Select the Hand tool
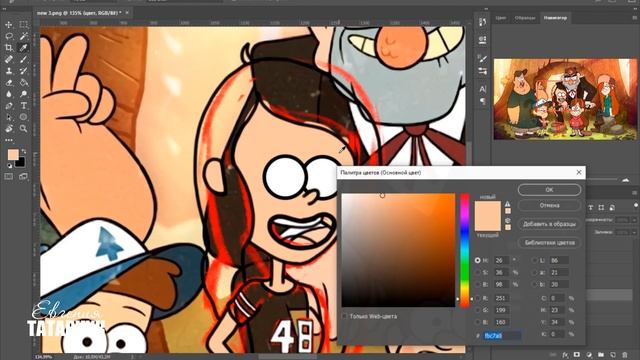Screen dimensions: 640x360 tap(9, 129)
